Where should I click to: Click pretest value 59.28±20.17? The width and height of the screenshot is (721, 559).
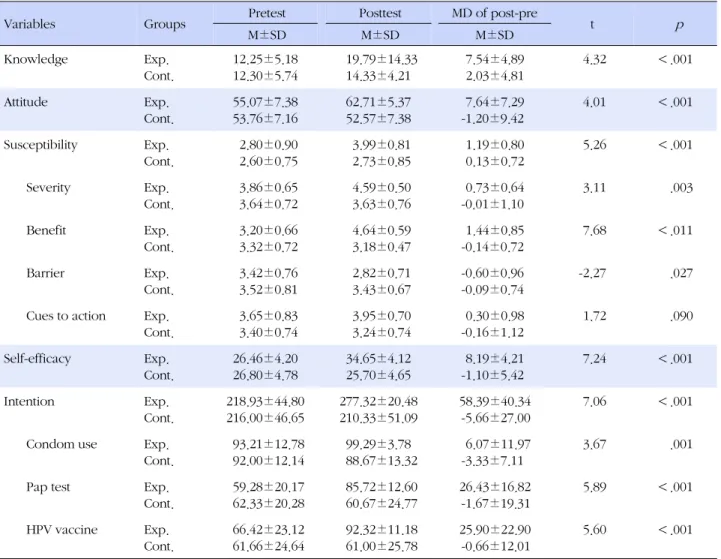[269, 487]
